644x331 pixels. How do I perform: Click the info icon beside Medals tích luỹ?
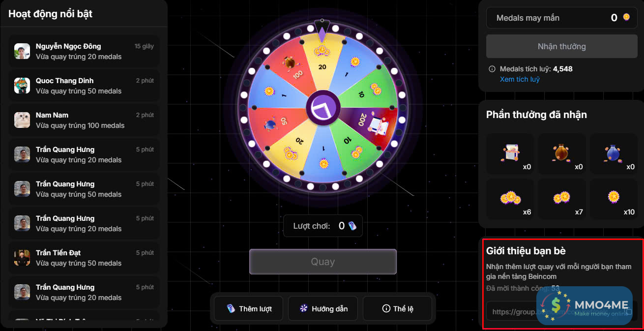[492, 69]
